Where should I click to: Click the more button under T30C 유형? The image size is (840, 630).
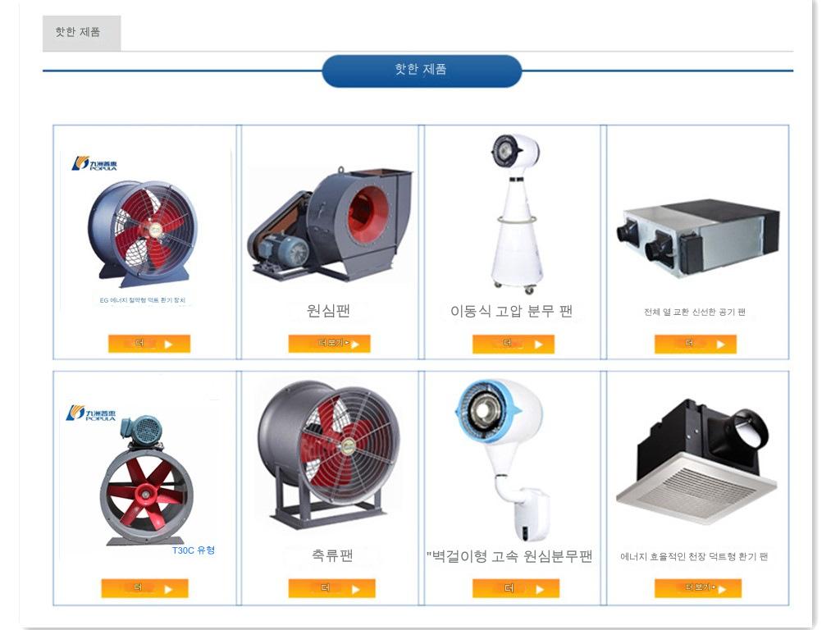click(144, 588)
